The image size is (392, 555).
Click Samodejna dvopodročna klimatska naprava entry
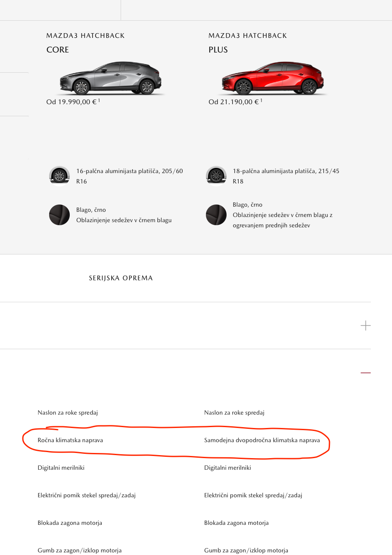point(262,440)
